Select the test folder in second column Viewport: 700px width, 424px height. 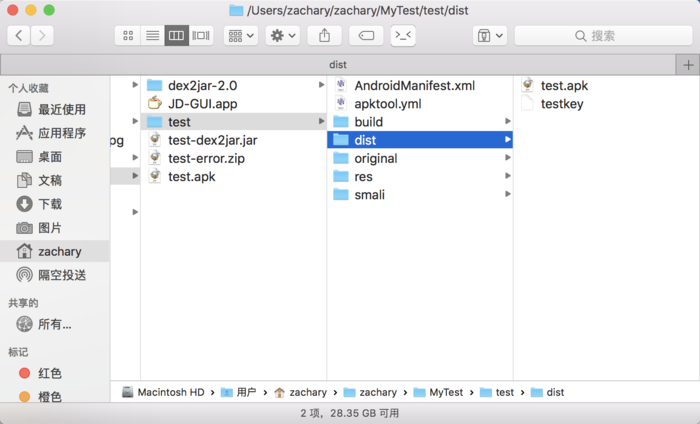pyautogui.click(x=233, y=122)
